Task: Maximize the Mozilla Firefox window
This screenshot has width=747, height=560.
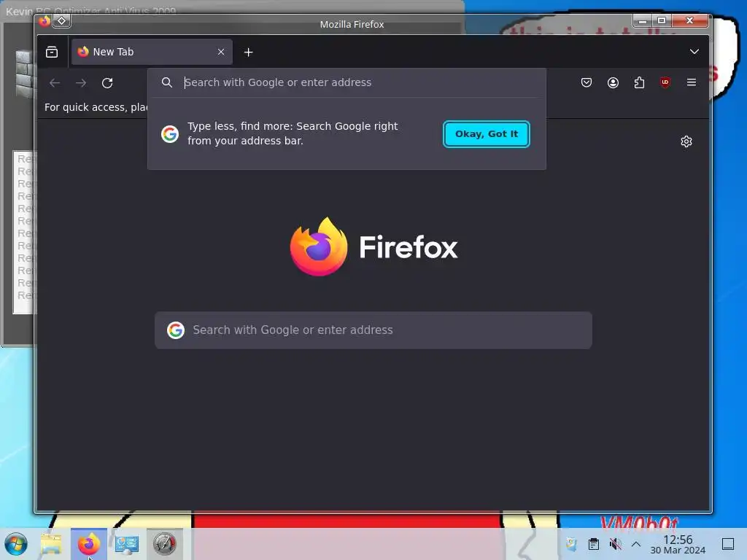Action: click(x=662, y=20)
